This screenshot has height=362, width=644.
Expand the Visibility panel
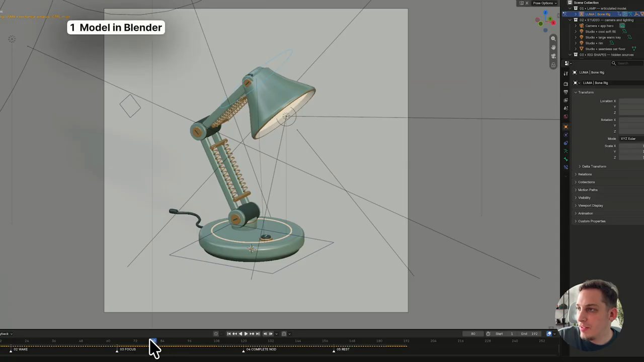(576, 198)
